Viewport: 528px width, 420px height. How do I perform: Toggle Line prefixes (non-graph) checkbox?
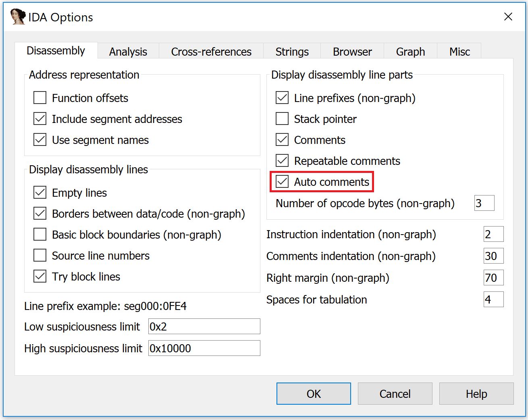(x=282, y=98)
